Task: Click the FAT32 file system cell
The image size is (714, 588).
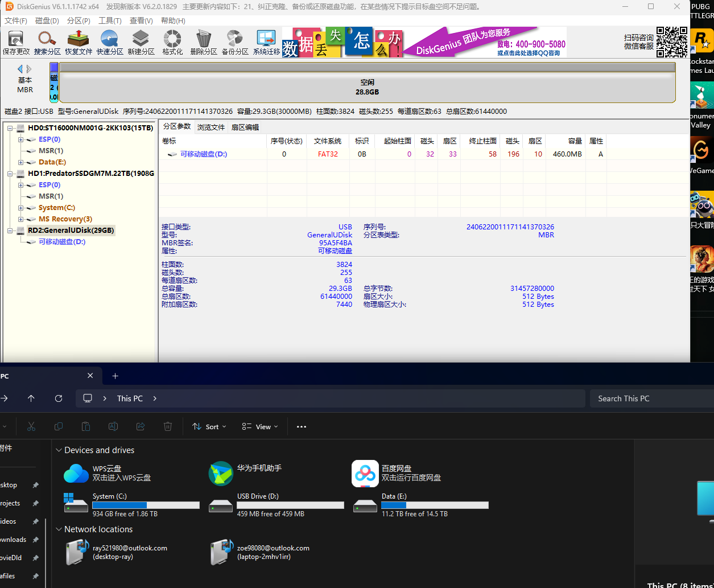Action: (x=328, y=154)
